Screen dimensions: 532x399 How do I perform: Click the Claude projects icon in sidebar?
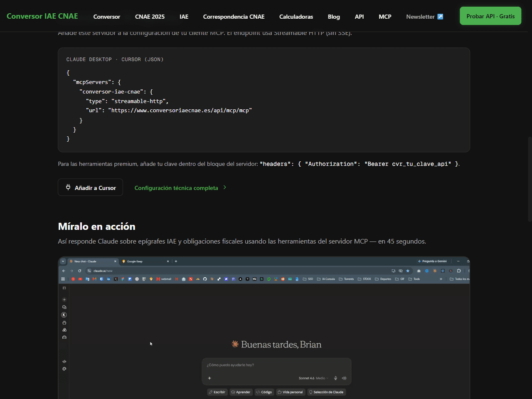64,323
